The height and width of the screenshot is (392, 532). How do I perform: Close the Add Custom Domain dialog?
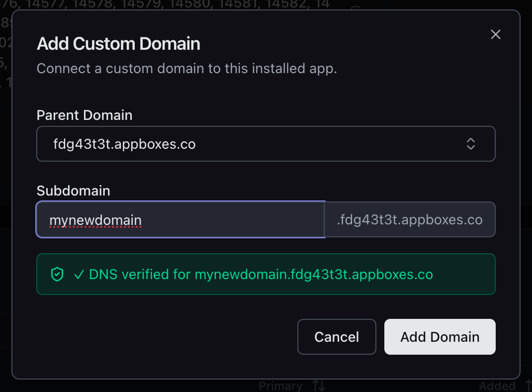click(x=495, y=34)
